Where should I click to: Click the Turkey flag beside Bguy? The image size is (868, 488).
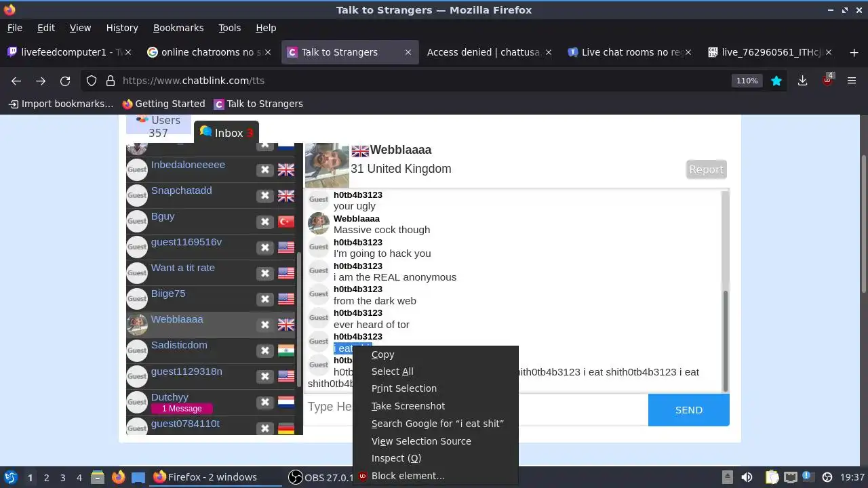pyautogui.click(x=286, y=222)
